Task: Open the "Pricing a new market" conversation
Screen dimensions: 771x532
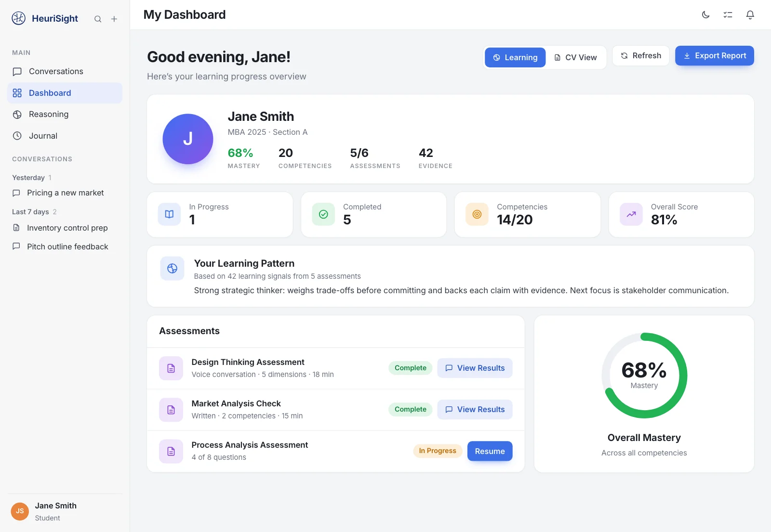Action: click(x=65, y=193)
